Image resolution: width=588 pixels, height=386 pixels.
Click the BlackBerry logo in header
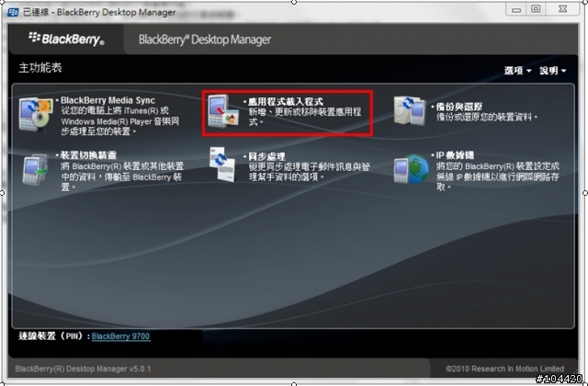[66, 39]
